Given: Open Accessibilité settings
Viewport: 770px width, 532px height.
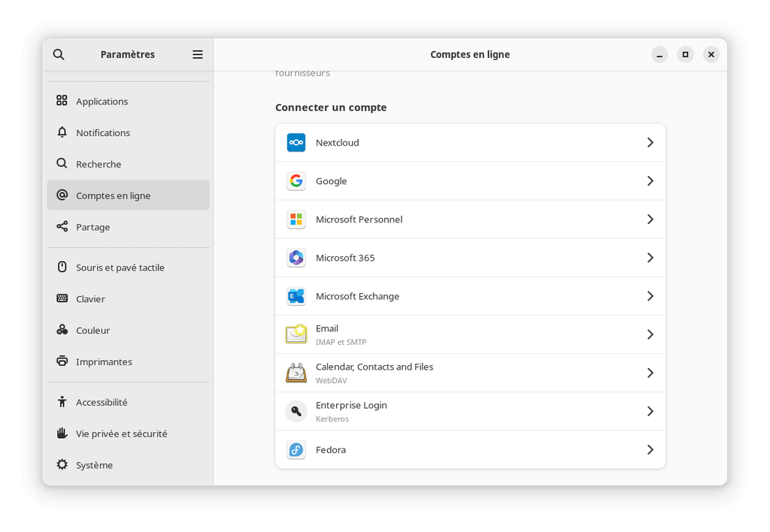Looking at the screenshot, I should [128, 403].
